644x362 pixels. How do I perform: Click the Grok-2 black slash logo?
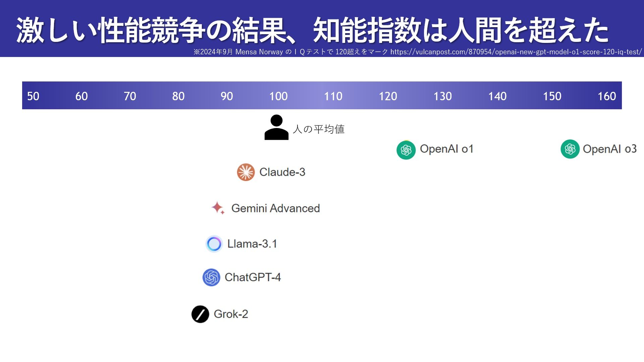pyautogui.click(x=200, y=314)
